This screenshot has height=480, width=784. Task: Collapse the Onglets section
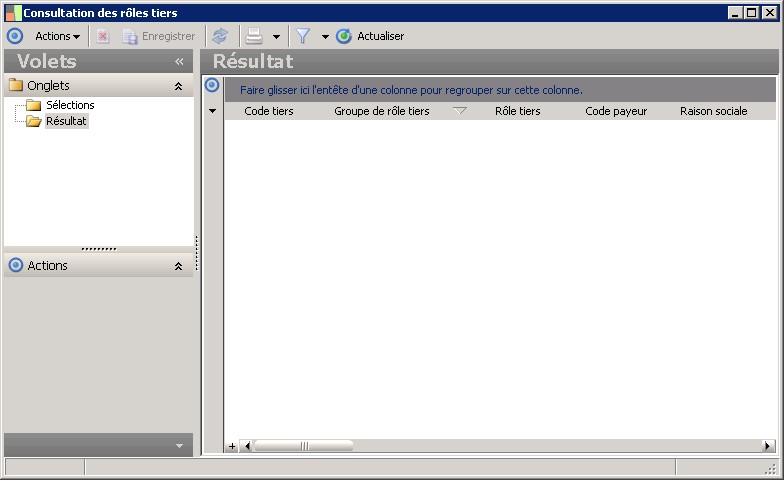click(x=178, y=86)
